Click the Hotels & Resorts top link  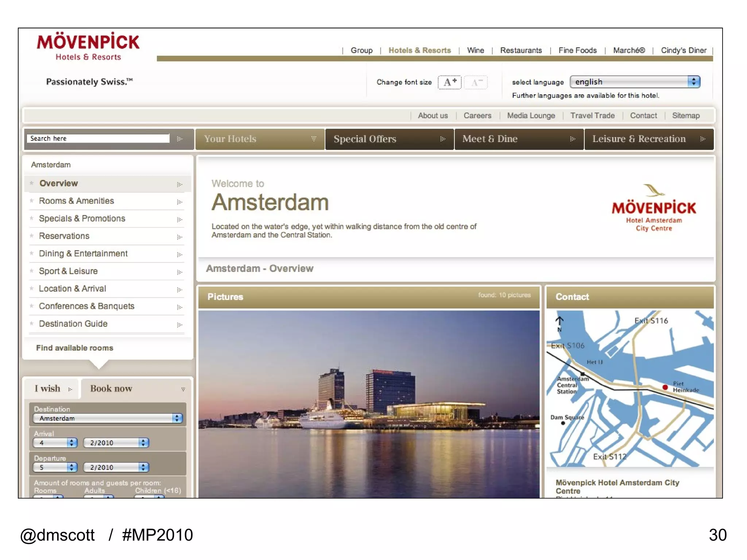pyautogui.click(x=419, y=50)
